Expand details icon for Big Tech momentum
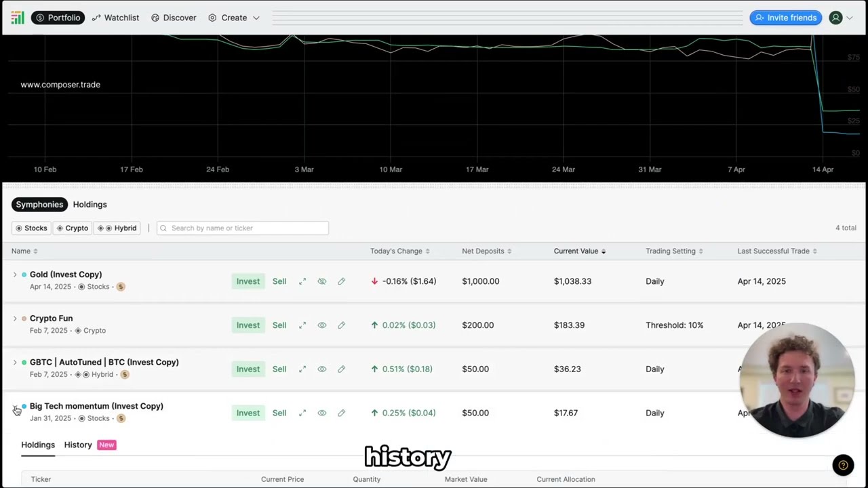868x488 pixels. (x=302, y=413)
